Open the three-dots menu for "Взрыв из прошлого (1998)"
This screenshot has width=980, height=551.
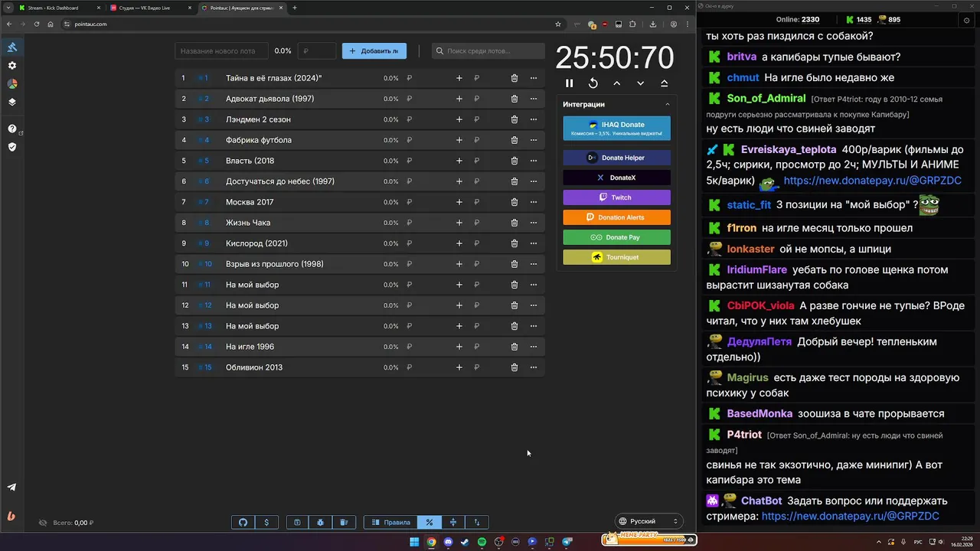tap(534, 264)
